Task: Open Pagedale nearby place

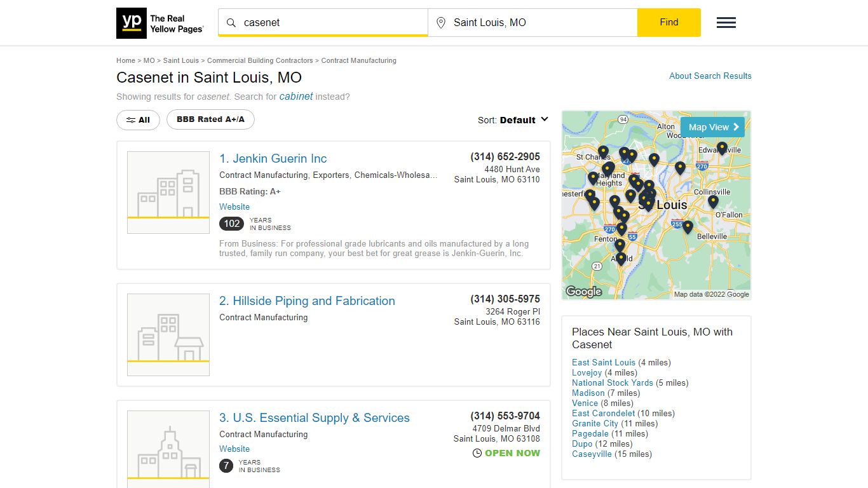Action: tap(590, 433)
